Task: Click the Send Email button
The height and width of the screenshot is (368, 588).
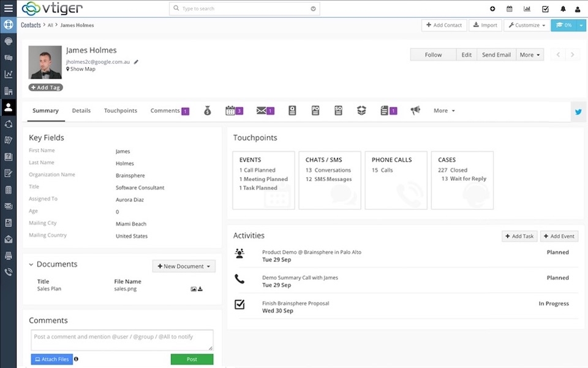Action: tap(496, 55)
